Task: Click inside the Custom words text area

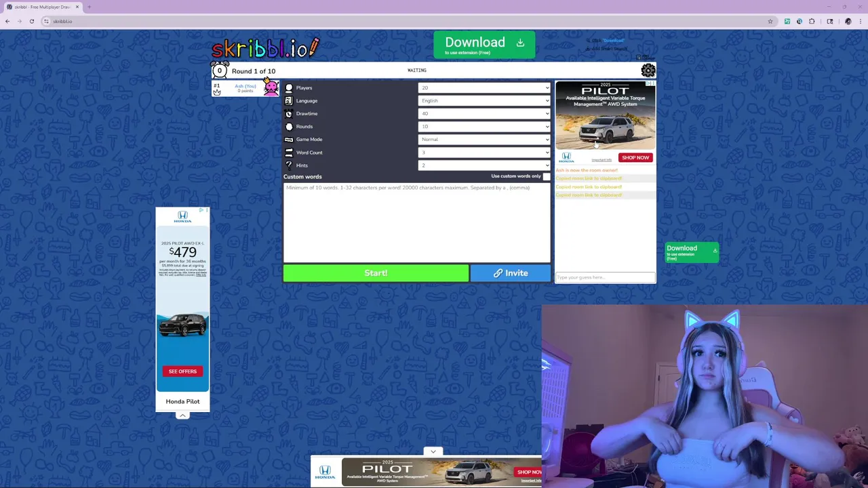Action: click(x=417, y=222)
